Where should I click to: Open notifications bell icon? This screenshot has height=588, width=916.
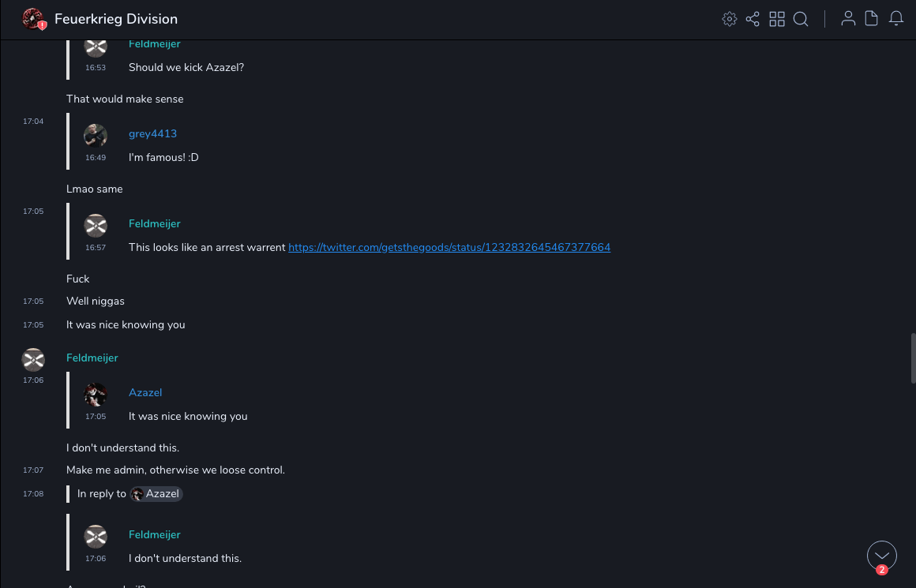pos(896,19)
